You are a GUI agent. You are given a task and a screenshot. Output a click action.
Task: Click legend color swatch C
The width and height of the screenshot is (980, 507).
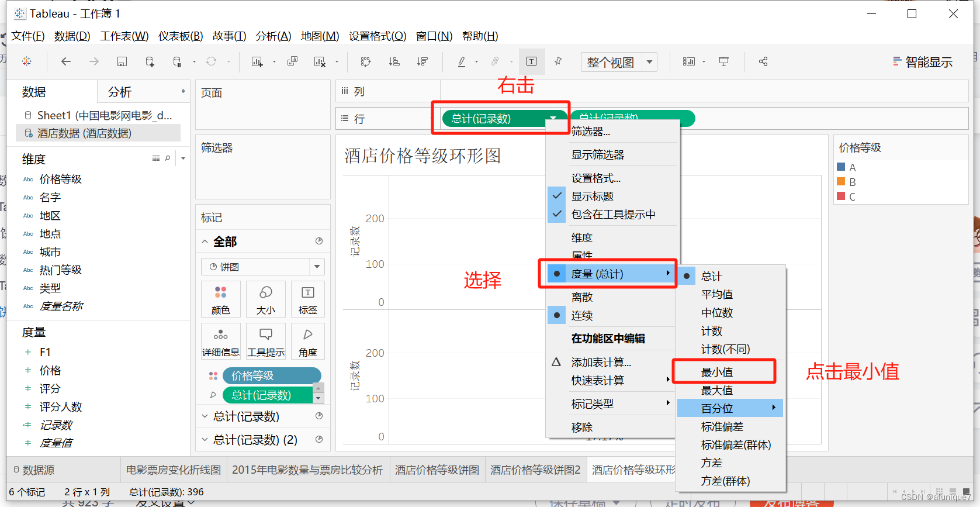point(842,196)
